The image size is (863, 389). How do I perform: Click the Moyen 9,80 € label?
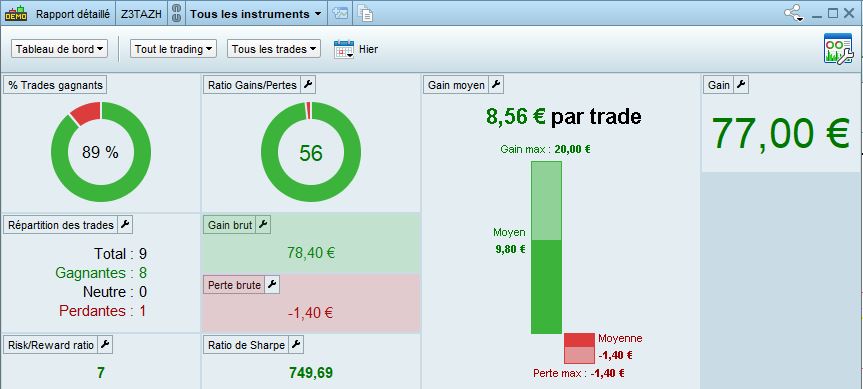(x=510, y=240)
